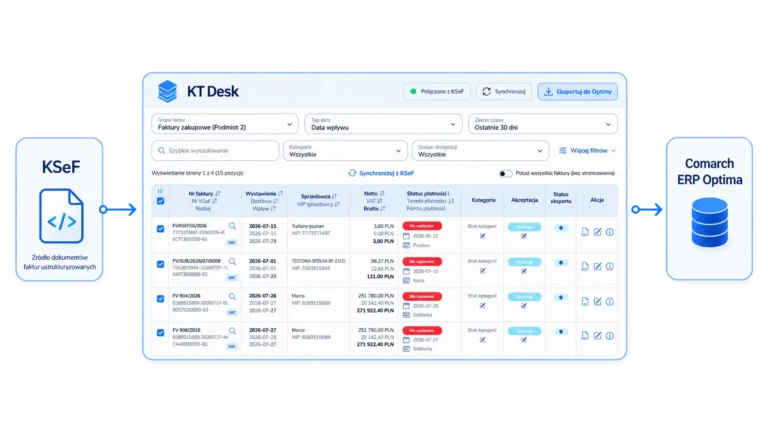Open document icon in TESTOWA SPÓŁKA row

coord(585,266)
